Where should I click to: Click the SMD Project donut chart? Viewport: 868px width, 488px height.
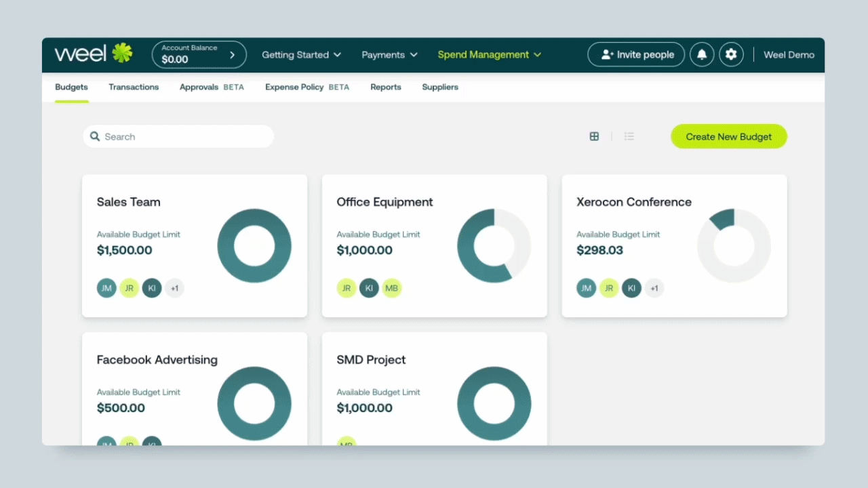[x=494, y=403]
